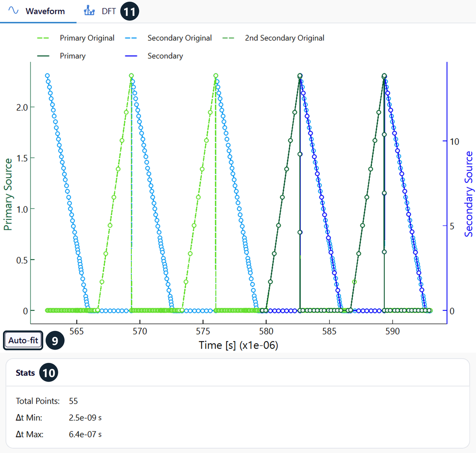Toggle the solid blue Secondary legend entry
This screenshot has height=453, width=476.
pos(154,56)
